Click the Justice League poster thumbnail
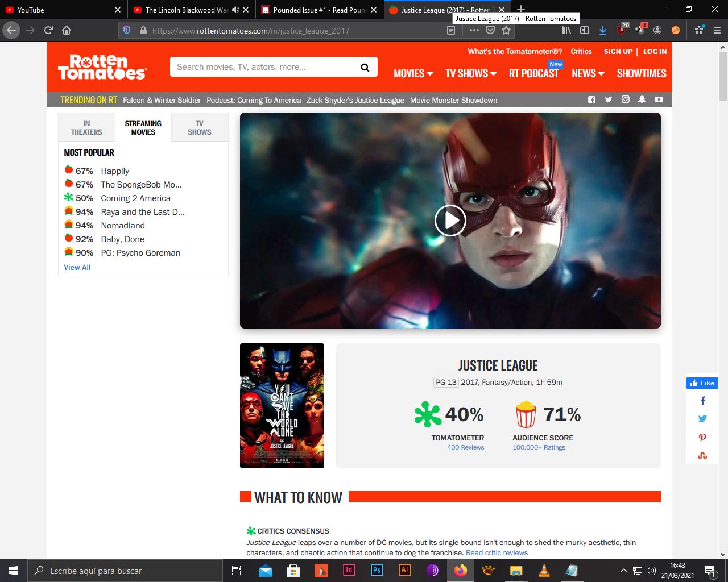Viewport: 728px width, 582px height. point(282,406)
